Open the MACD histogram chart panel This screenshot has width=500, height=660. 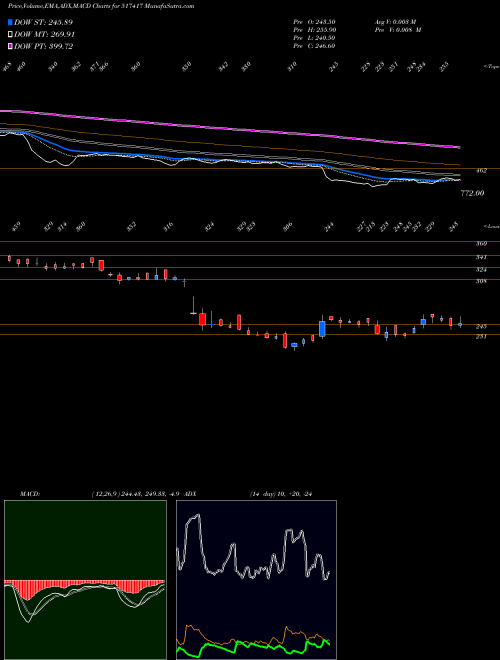[x=85, y=580]
